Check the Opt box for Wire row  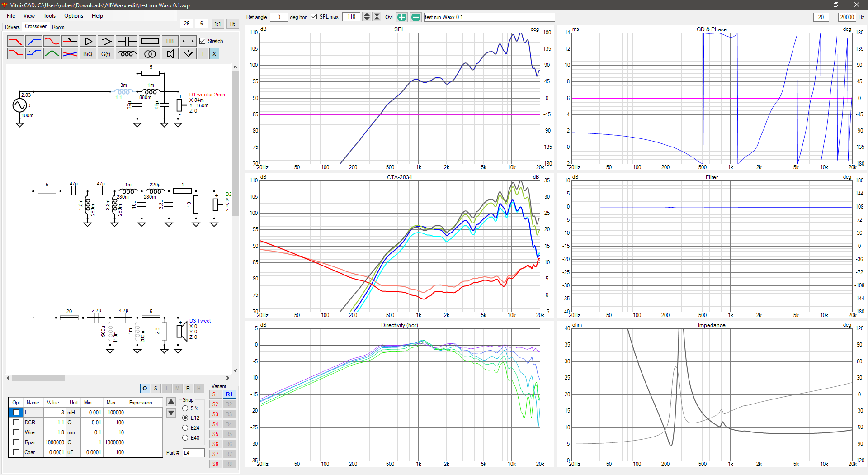(16, 432)
